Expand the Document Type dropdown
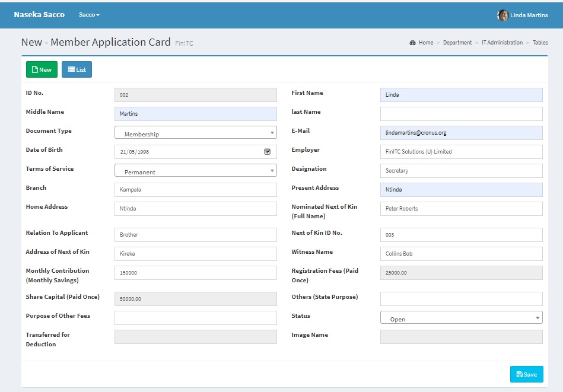The height and width of the screenshot is (392, 563). pos(195,133)
